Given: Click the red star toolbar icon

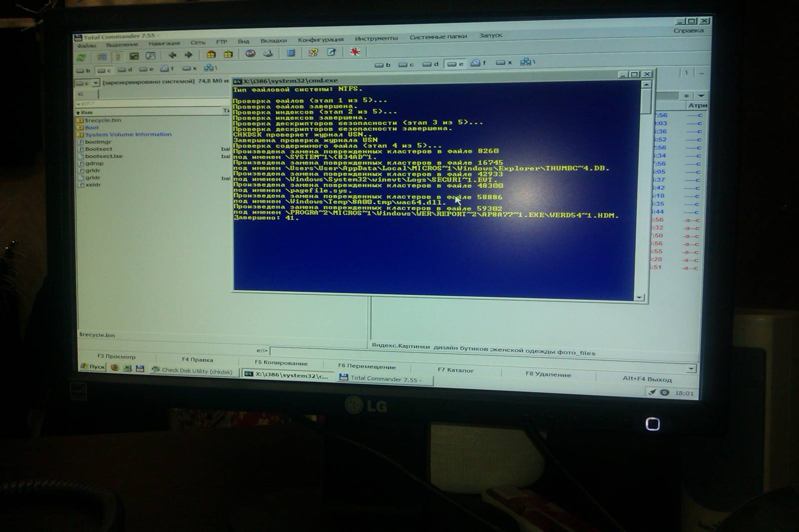Looking at the screenshot, I should click(355, 51).
